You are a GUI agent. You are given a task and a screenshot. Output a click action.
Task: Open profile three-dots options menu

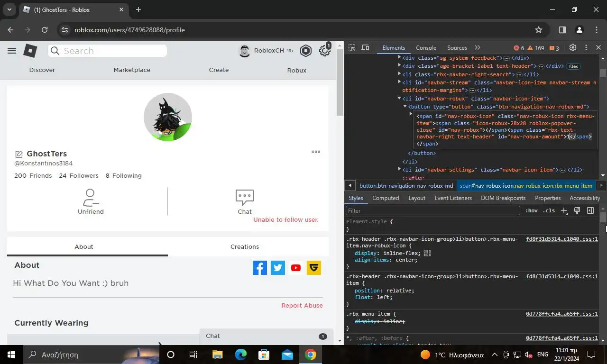(316, 152)
